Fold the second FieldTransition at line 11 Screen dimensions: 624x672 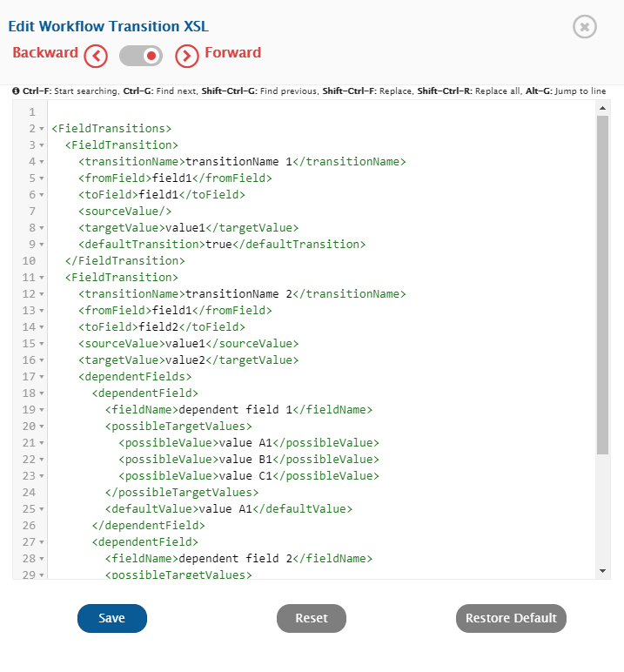42,278
